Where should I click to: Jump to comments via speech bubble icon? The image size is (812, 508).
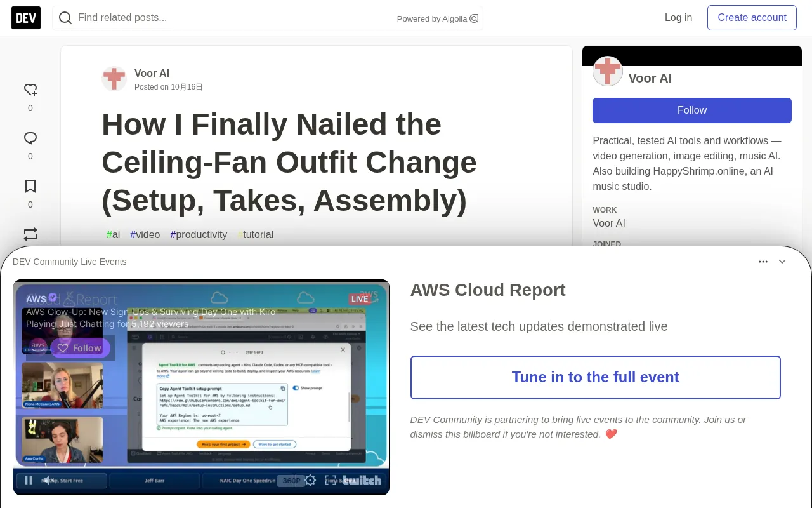[x=30, y=138]
